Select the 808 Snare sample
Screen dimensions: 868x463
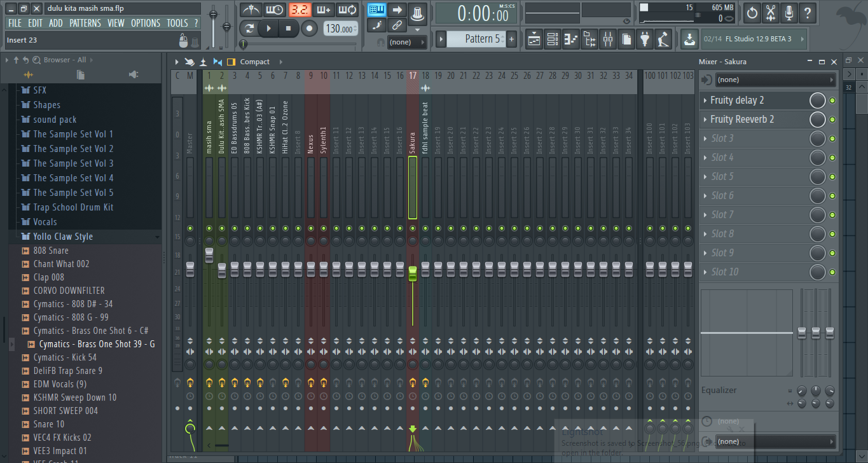point(51,251)
